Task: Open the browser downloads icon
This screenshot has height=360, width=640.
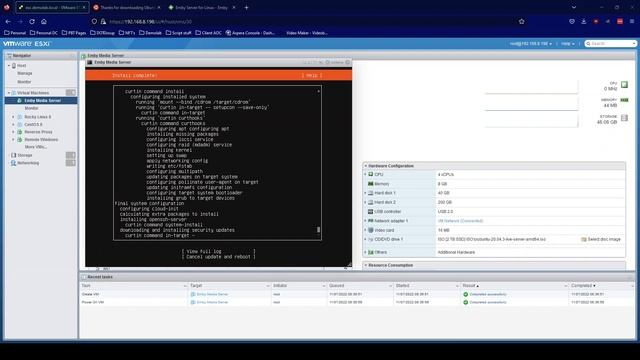Action: coord(584,22)
